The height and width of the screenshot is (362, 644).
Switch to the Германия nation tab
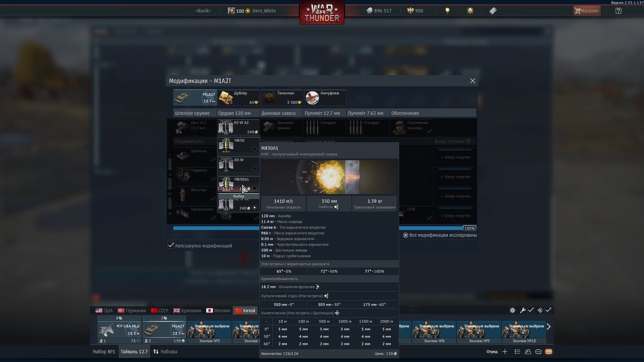(132, 310)
